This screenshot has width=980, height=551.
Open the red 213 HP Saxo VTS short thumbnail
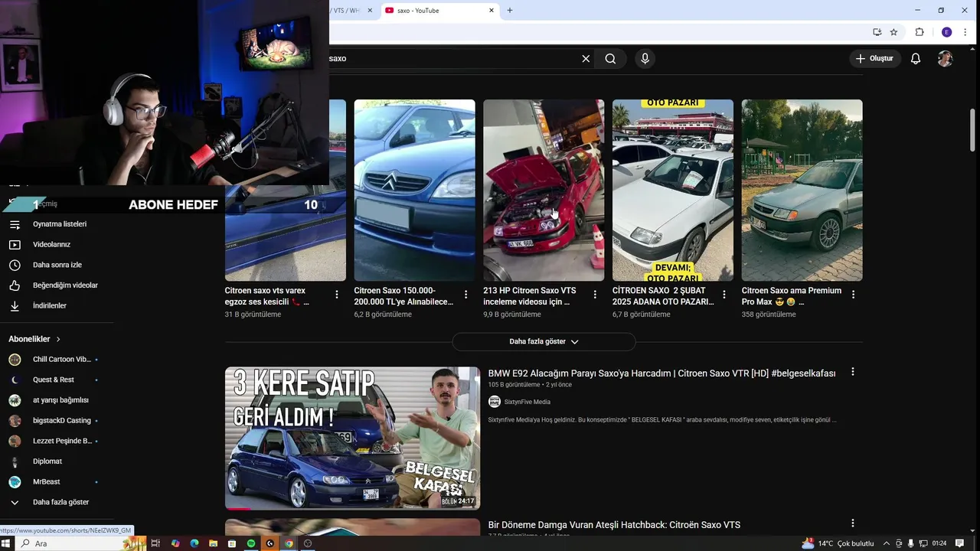click(544, 190)
